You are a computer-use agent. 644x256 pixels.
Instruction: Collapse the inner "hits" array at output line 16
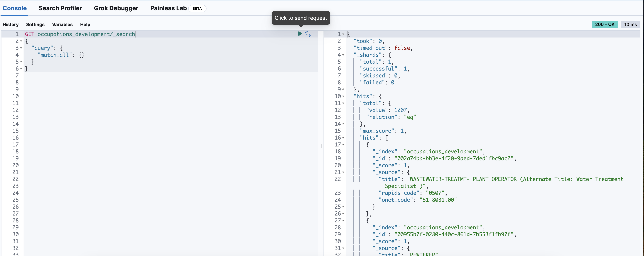point(343,138)
